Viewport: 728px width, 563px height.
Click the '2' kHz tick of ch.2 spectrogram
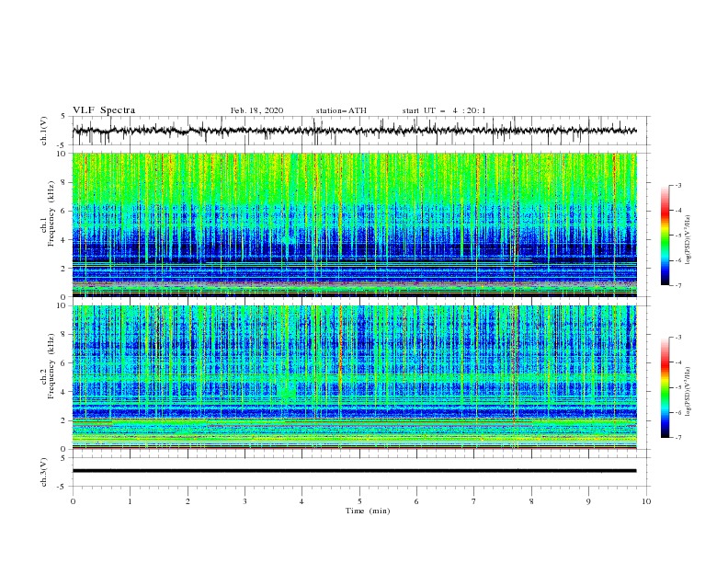(x=65, y=420)
